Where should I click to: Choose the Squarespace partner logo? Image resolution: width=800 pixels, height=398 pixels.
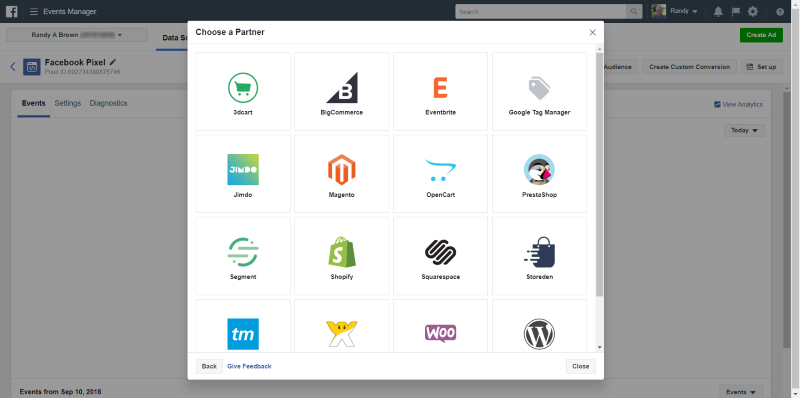[440, 252]
